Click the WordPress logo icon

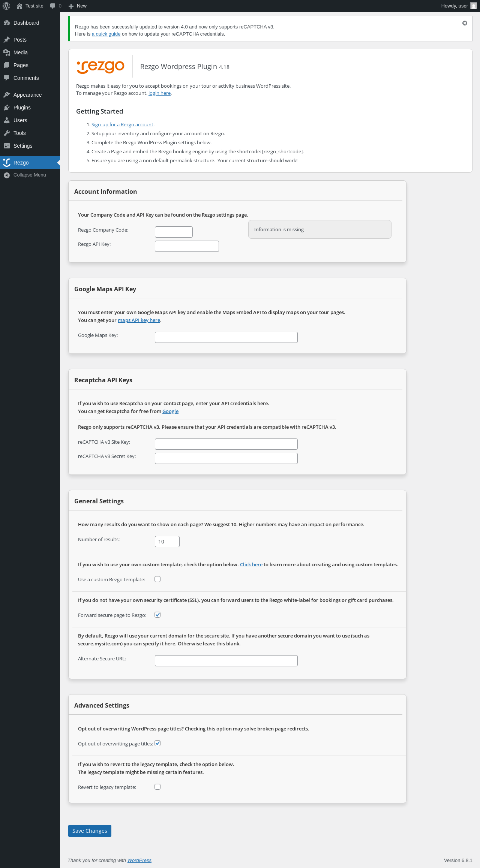tap(6, 6)
